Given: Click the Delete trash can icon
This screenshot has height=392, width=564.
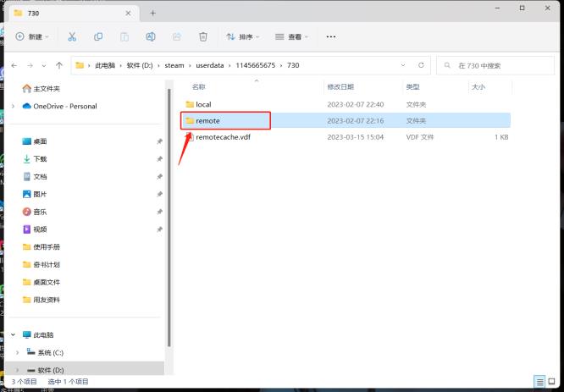Looking at the screenshot, I should click(x=202, y=37).
